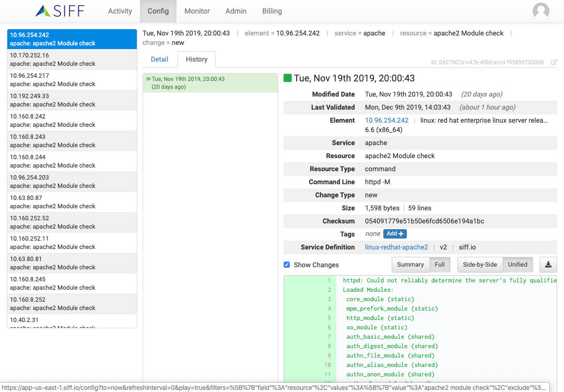Image resolution: width=564 pixels, height=392 pixels.
Task: Switch to the History tab
Action: click(196, 60)
